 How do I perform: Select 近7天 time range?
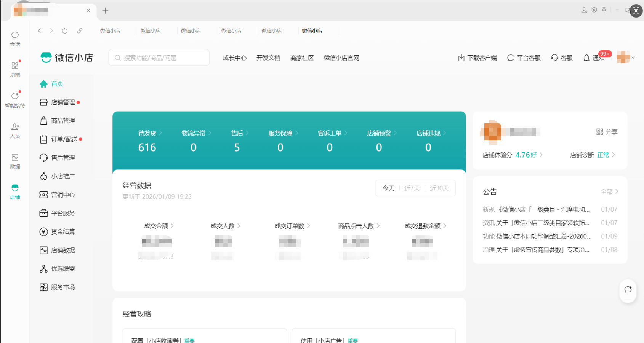(x=412, y=188)
